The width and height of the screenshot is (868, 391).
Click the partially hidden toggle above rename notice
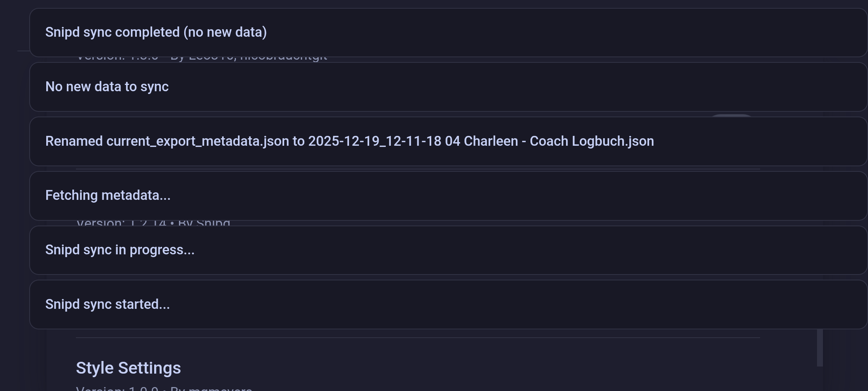731,115
